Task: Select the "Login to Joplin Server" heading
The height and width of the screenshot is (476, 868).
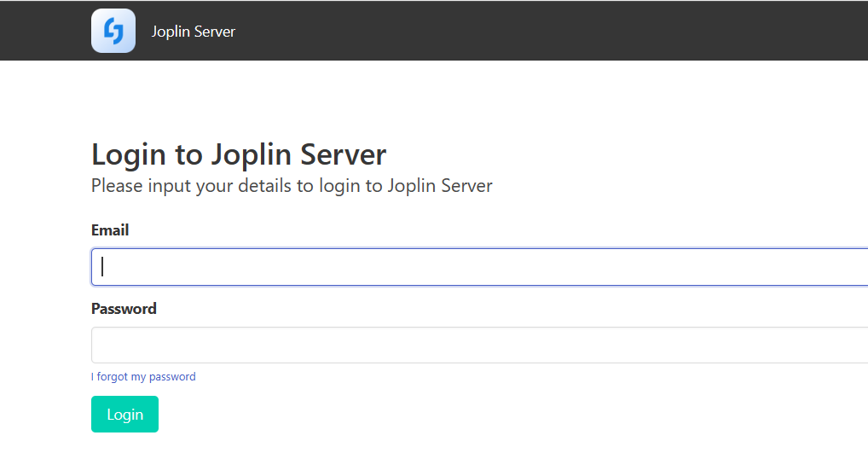Action: tap(239, 154)
